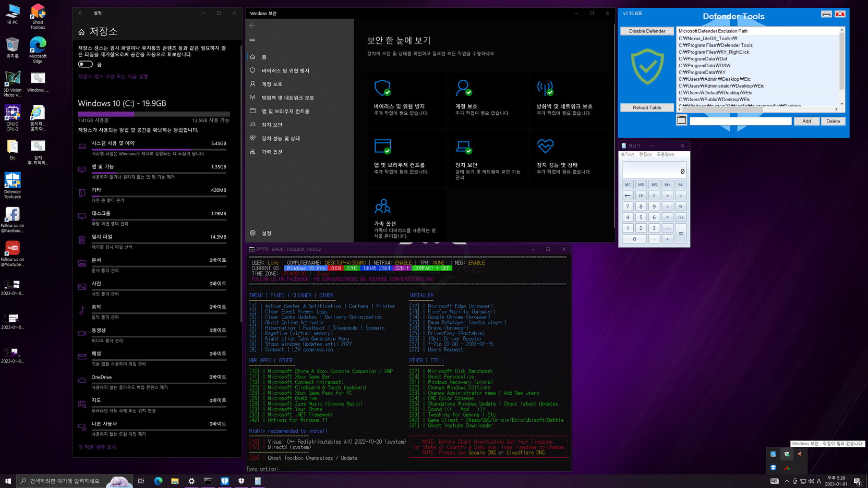Click the exclusion path input field in Defender Tools
The image size is (868, 488).
(x=740, y=121)
